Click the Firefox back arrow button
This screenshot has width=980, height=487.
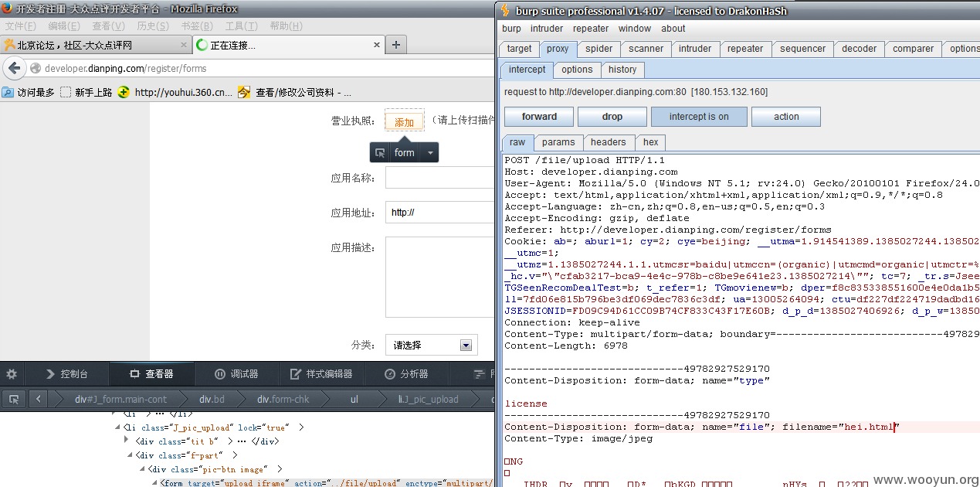pos(13,68)
